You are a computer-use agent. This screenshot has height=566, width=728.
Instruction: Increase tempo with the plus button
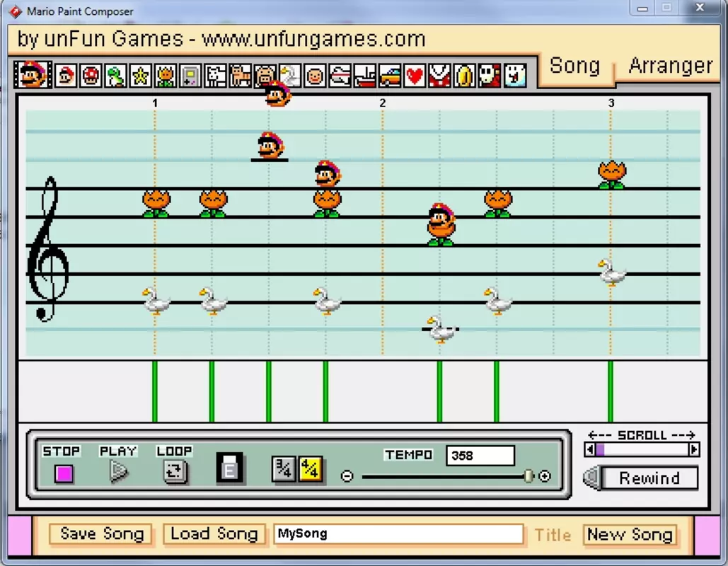(545, 476)
